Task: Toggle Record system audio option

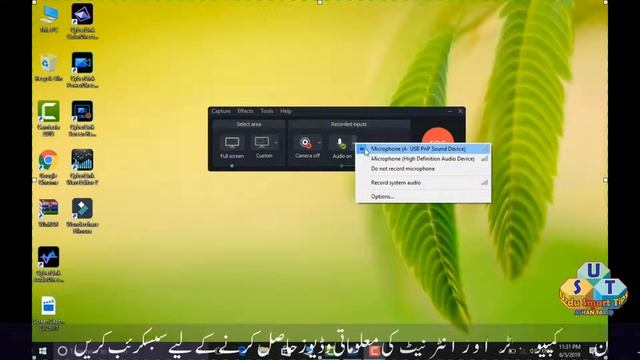Action: (x=423, y=182)
